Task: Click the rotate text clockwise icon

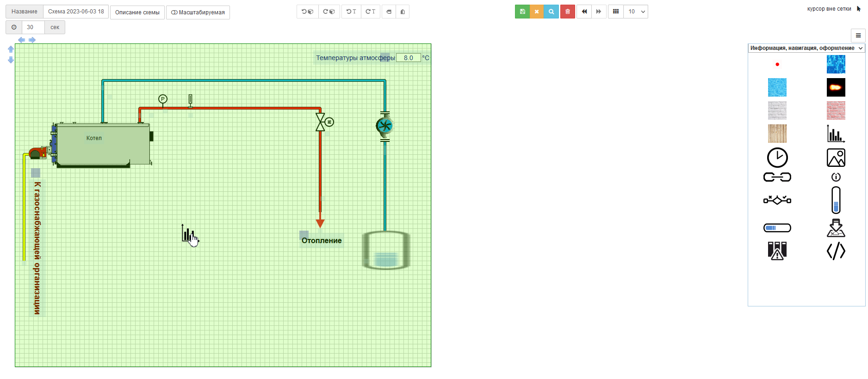Action: [370, 12]
